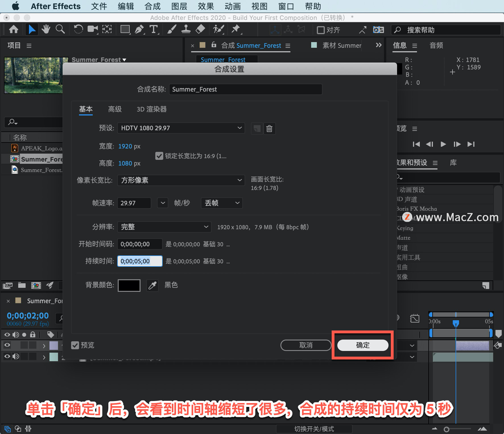The width and height of the screenshot is (504, 434).
Task: Switch to the 高级 tab
Action: pyautogui.click(x=115, y=109)
